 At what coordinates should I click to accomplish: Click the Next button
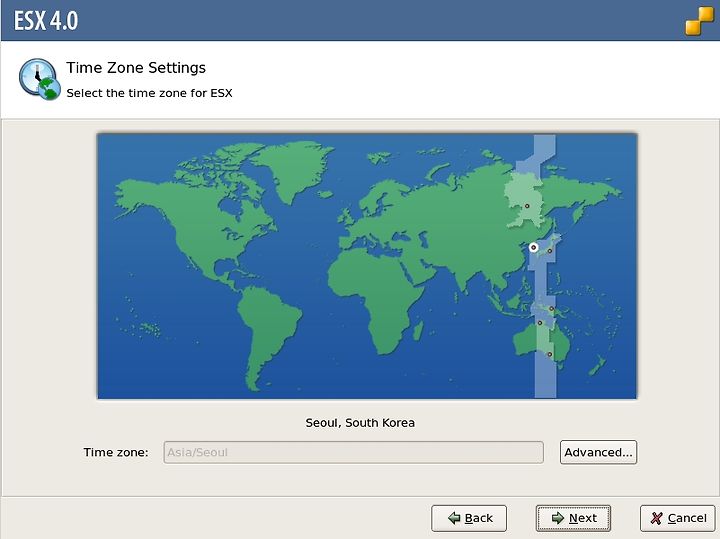573,518
